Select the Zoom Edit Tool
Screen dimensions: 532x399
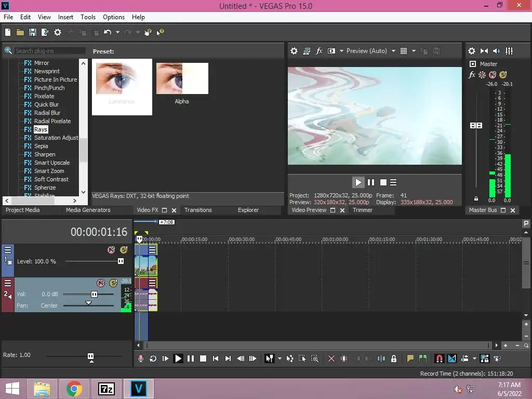314,358
